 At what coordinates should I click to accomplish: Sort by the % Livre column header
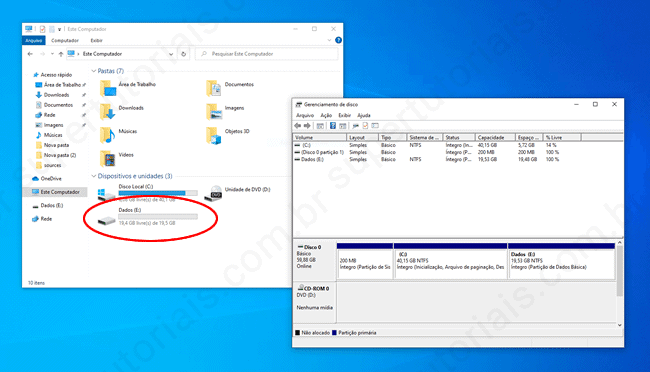[x=563, y=137]
